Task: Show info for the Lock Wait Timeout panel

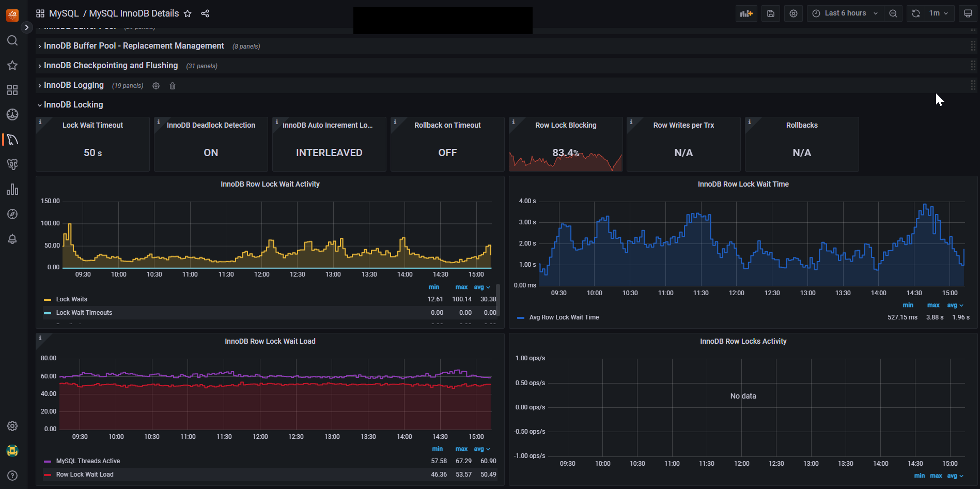Action: click(x=40, y=122)
